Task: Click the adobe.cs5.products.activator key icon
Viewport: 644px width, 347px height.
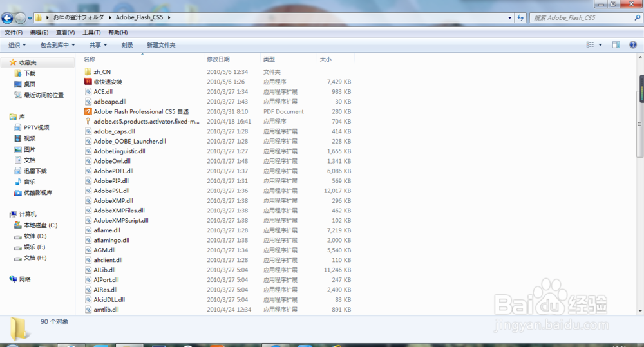Action: (x=88, y=121)
